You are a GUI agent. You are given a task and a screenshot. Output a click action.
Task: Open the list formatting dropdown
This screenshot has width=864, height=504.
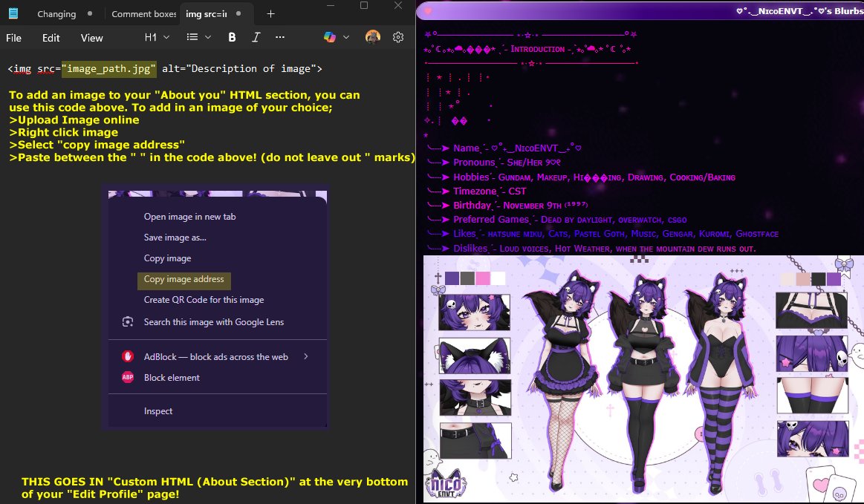pyautogui.click(x=196, y=38)
